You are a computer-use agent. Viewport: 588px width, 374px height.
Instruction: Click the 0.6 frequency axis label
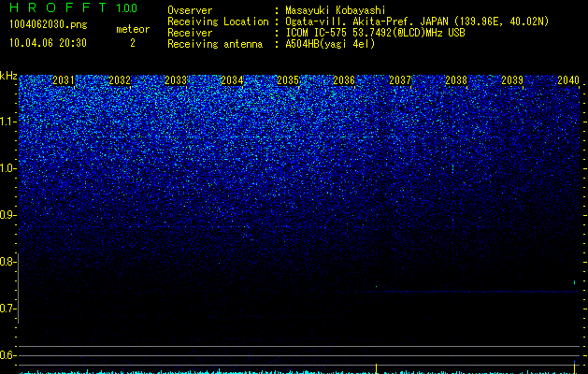(x=7, y=355)
